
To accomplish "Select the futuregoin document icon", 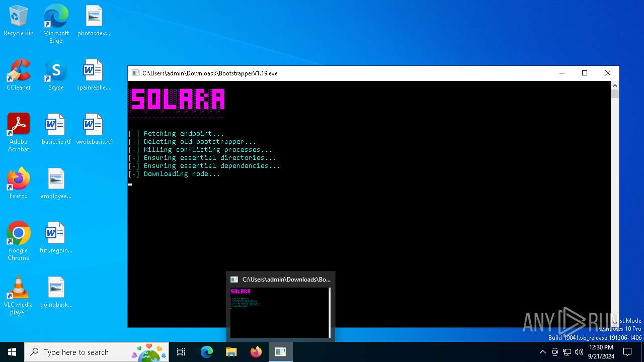I will click(x=56, y=238).
